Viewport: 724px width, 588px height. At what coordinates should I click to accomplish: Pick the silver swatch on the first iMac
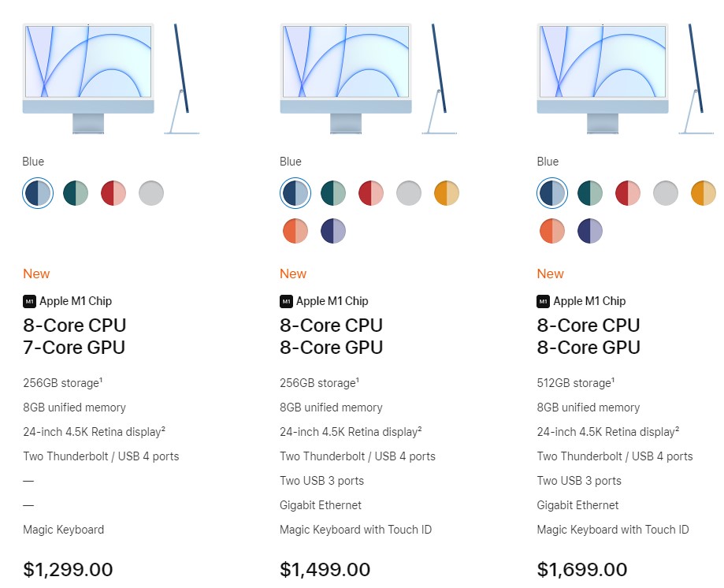coord(150,192)
